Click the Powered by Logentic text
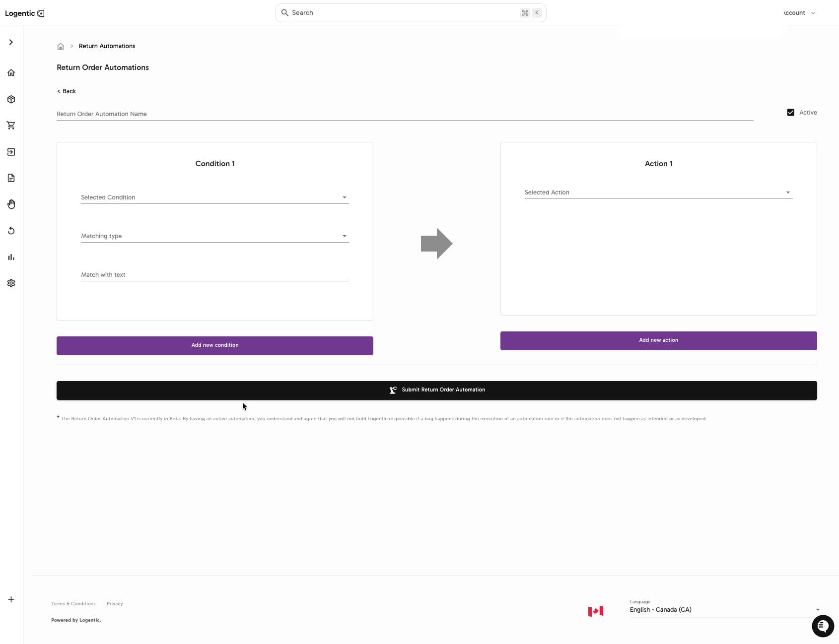Image resolution: width=839 pixels, height=644 pixels. pyautogui.click(x=76, y=620)
